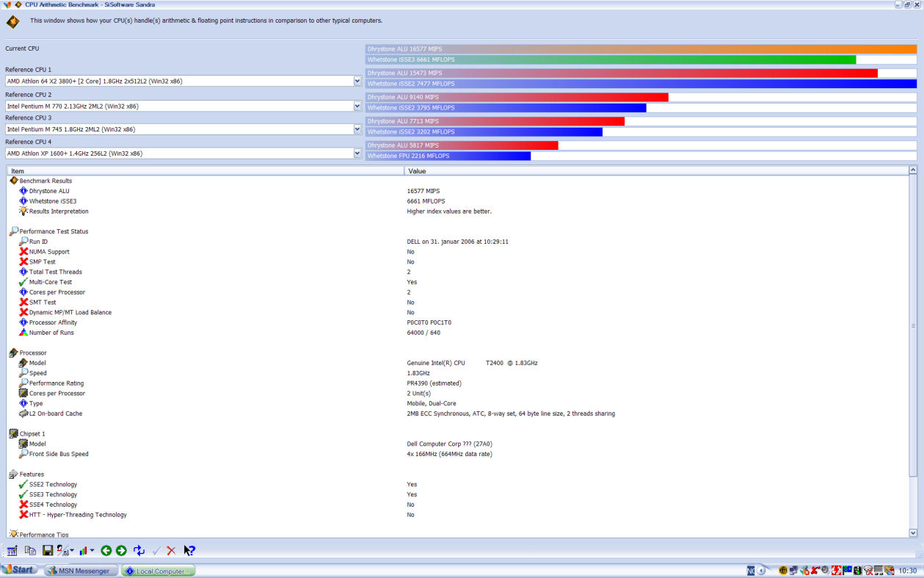Click the 'P0C0T0 P0C1T0' affinity value
The height and width of the screenshot is (578, 924).
click(429, 322)
